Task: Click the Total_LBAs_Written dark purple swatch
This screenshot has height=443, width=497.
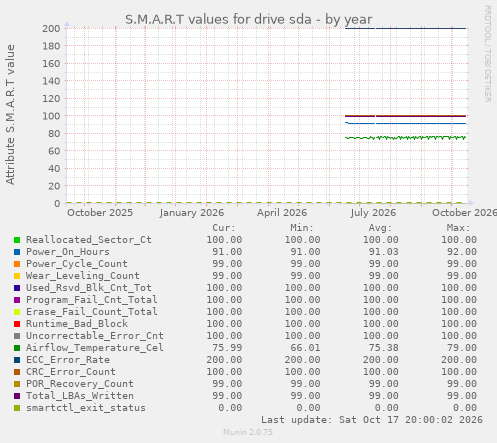Action: tap(17, 396)
